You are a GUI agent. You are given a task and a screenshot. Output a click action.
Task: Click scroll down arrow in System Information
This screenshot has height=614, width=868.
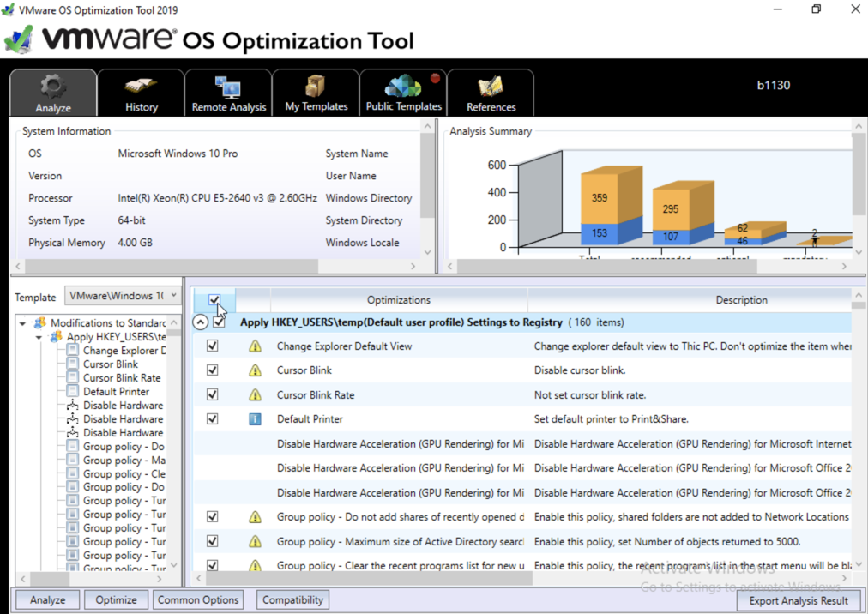[x=427, y=252]
